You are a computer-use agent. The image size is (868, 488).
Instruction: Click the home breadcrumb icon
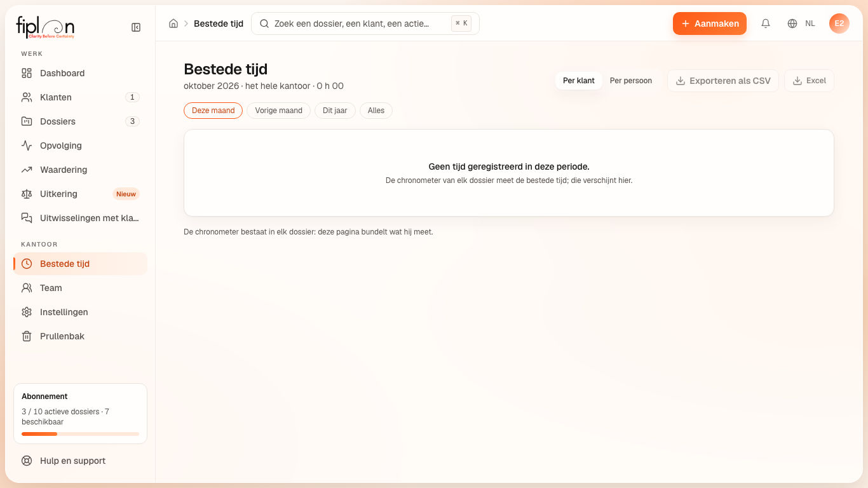173,24
